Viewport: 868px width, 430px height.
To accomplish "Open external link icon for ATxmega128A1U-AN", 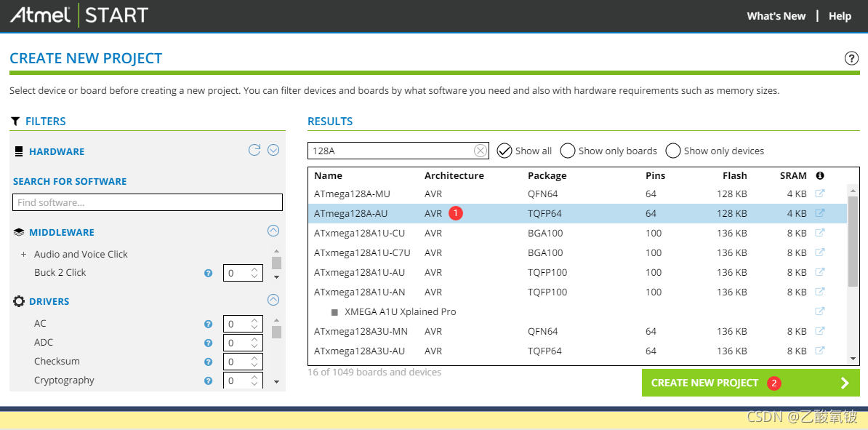I will [820, 292].
